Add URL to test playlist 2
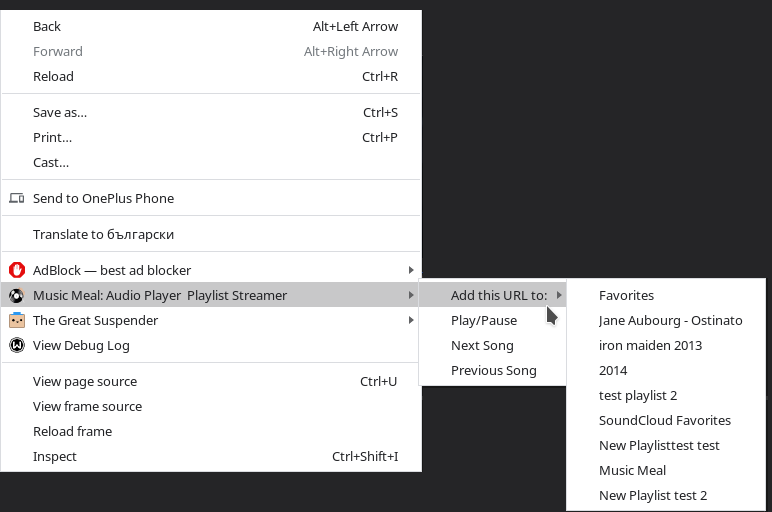The height and width of the screenshot is (512, 772). tap(666, 395)
